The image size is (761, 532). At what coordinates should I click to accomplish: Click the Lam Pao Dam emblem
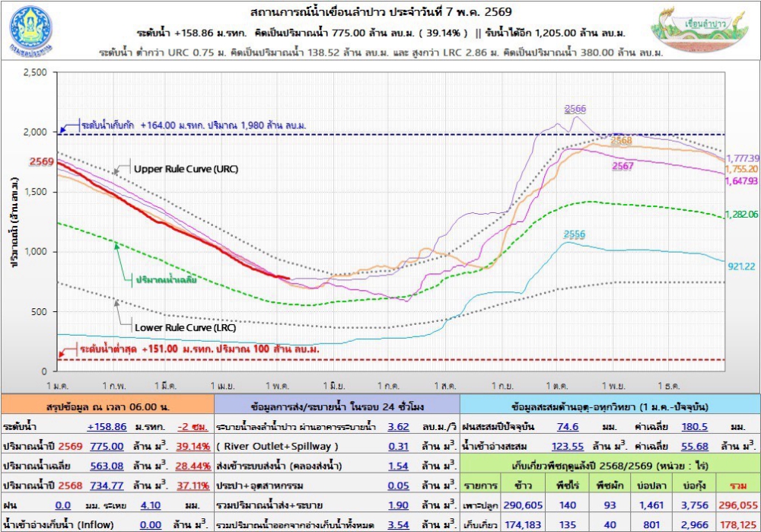700,28
